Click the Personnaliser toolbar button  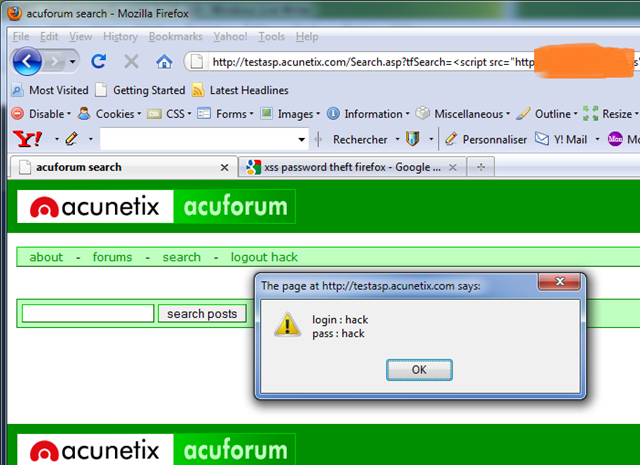click(x=486, y=140)
